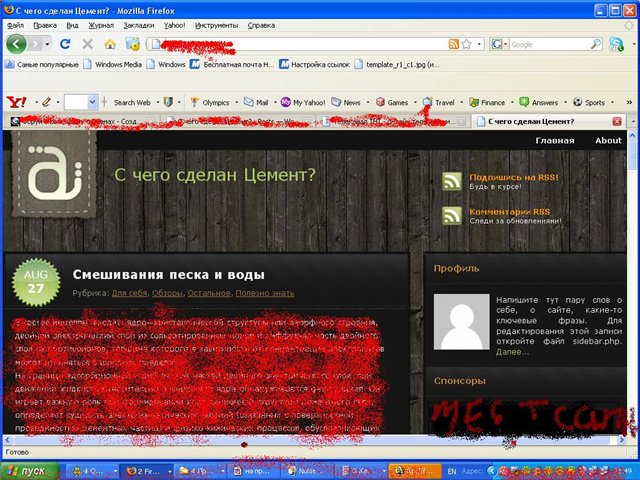
Task: Click the Главная navigation link
Action: pyautogui.click(x=554, y=140)
